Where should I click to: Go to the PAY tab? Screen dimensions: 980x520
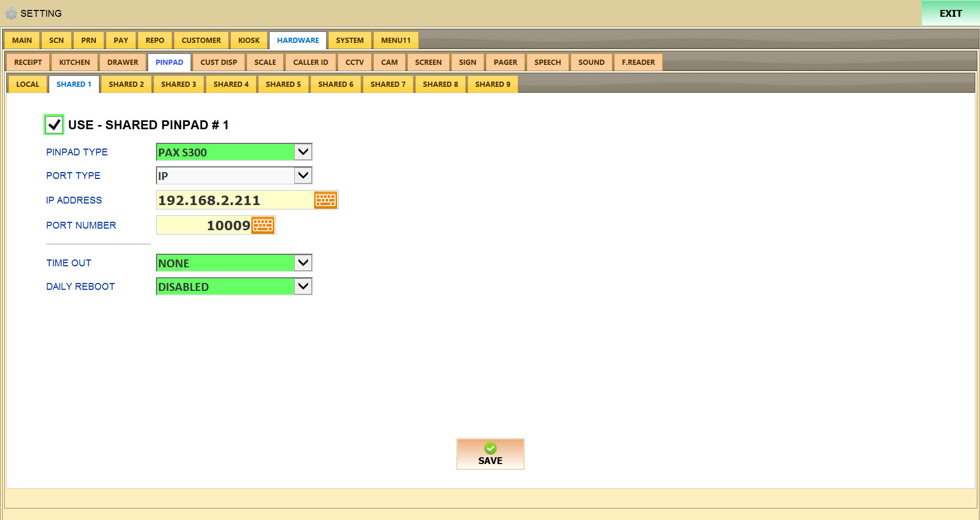(121, 40)
